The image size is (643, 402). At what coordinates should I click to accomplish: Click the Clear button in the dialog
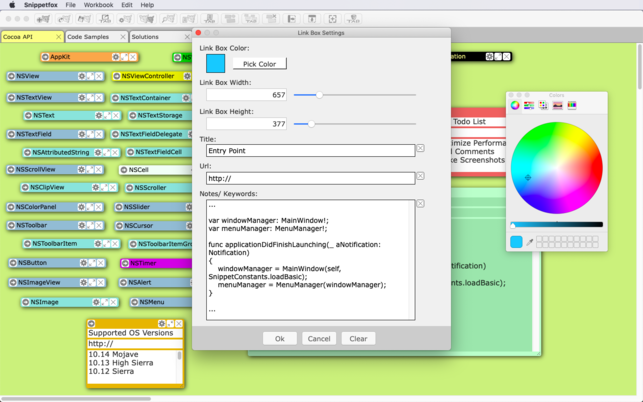(x=358, y=339)
